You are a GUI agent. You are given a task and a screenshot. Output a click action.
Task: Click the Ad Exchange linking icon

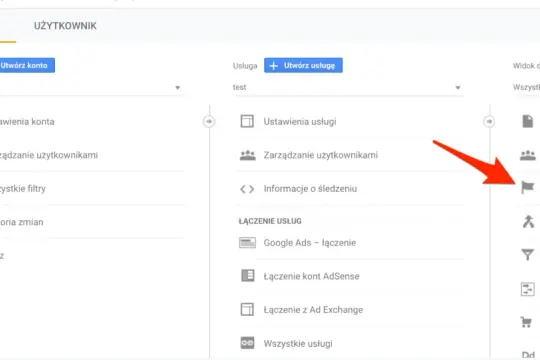pos(247,309)
